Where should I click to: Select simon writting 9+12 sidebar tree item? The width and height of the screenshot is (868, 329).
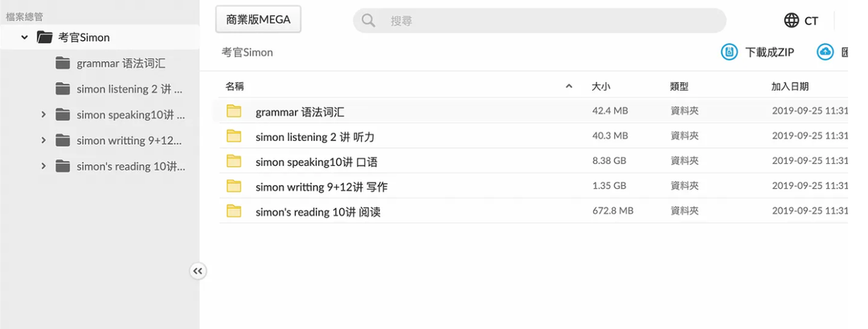click(129, 141)
